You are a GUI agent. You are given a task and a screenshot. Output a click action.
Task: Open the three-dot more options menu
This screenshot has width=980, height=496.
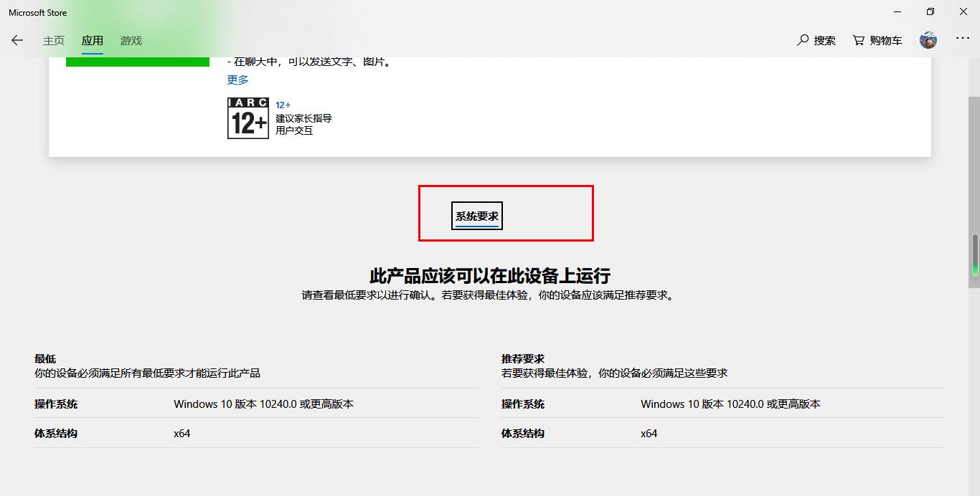[x=963, y=39]
